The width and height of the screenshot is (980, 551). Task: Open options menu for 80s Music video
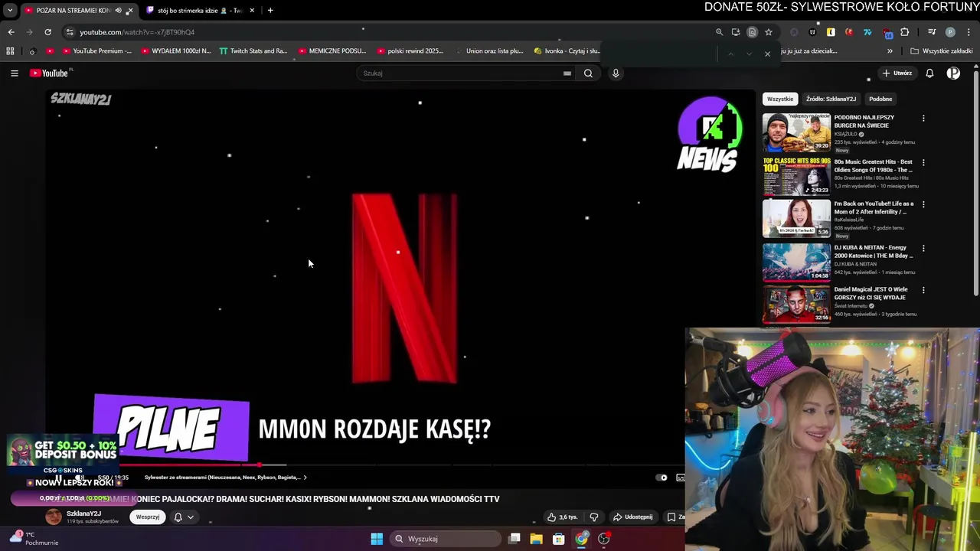[923, 162]
